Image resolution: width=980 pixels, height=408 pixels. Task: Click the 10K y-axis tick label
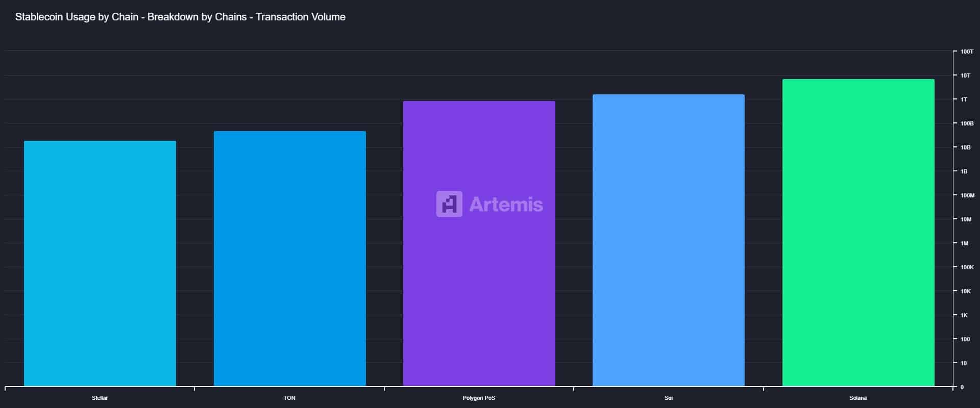click(965, 291)
